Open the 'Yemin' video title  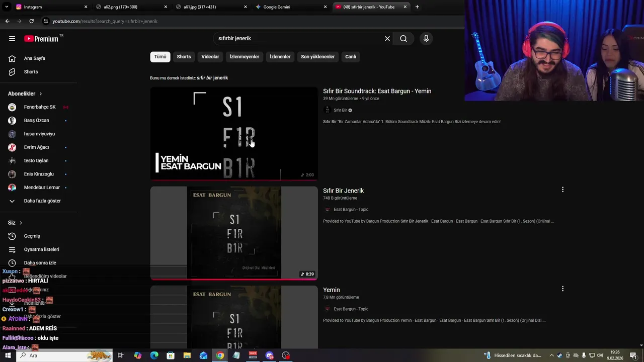pos(331,290)
